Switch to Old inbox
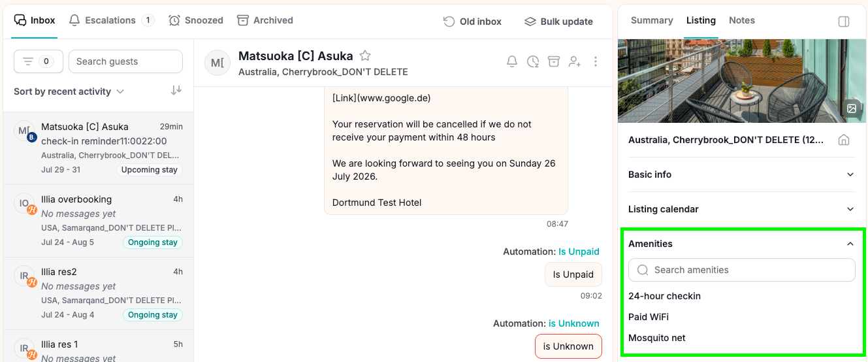868x362 pixels. [x=472, y=22]
